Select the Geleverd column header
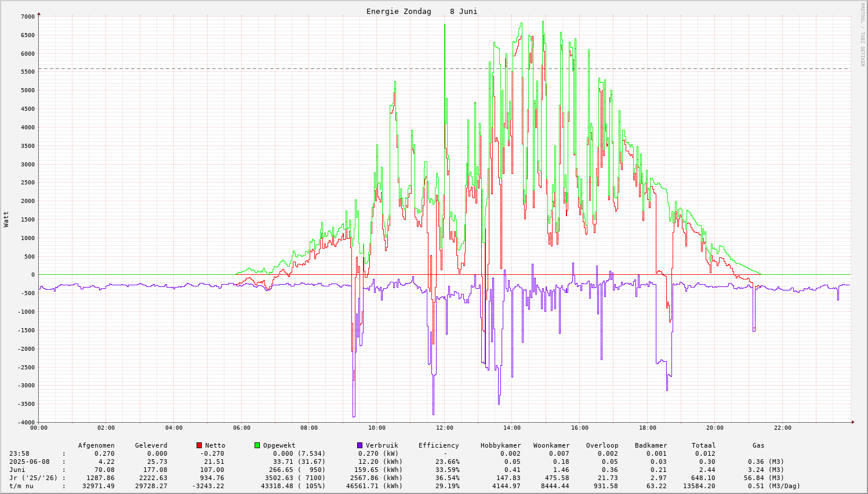The width and height of the screenshot is (868, 494). pyautogui.click(x=151, y=445)
